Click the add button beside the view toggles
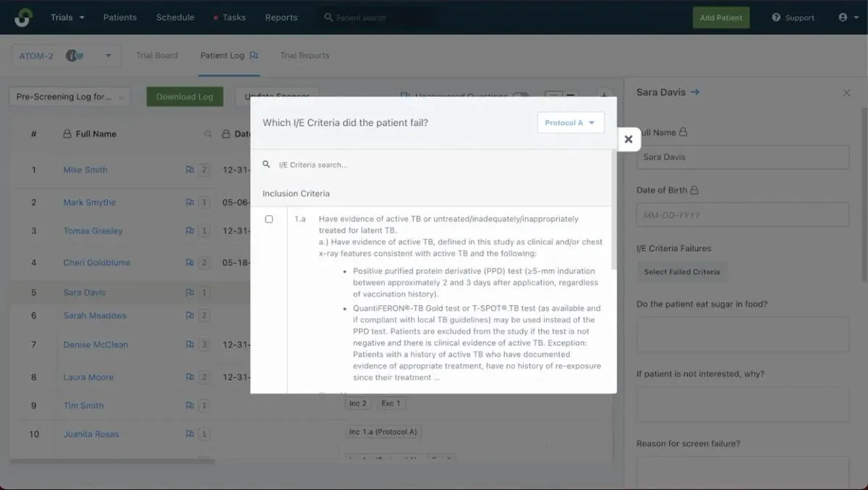This screenshot has height=490, width=868. pyautogui.click(x=604, y=95)
